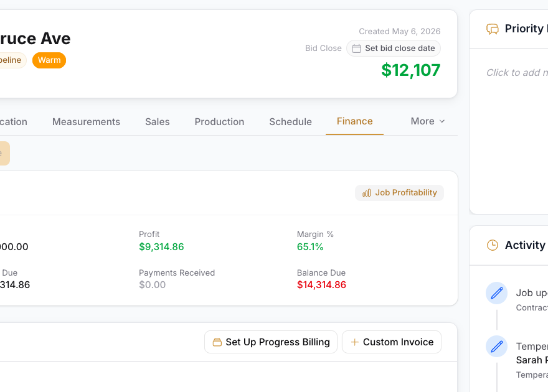Viewport: 548px width, 392px height.
Task: Click Set Up Progress Billing
Action: [271, 342]
